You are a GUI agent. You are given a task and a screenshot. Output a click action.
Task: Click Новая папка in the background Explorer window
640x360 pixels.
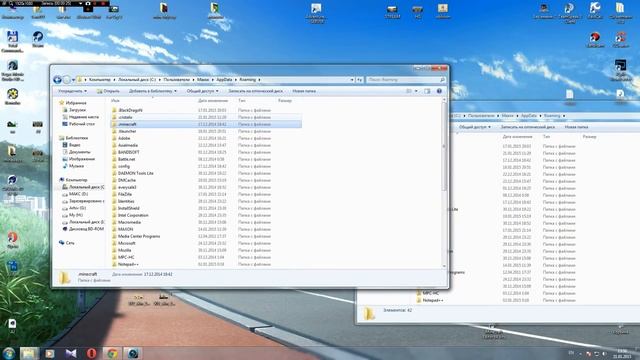point(576,127)
